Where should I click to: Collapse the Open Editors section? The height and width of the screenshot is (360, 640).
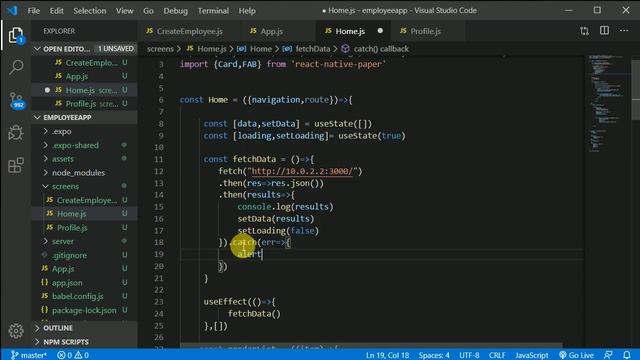tap(84, 49)
